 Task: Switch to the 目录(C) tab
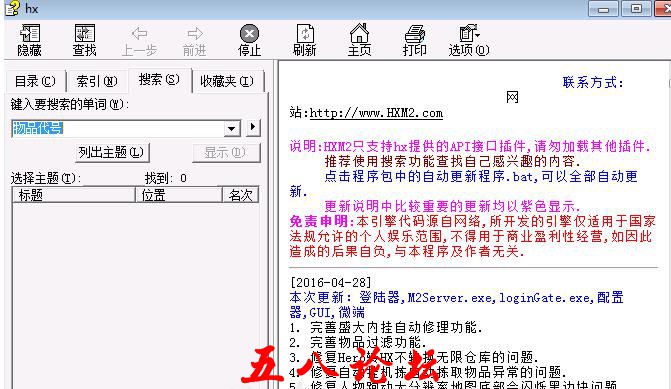click(35, 81)
